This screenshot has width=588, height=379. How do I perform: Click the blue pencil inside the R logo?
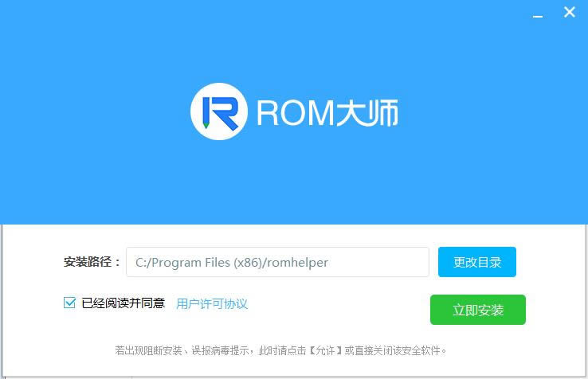206,112
